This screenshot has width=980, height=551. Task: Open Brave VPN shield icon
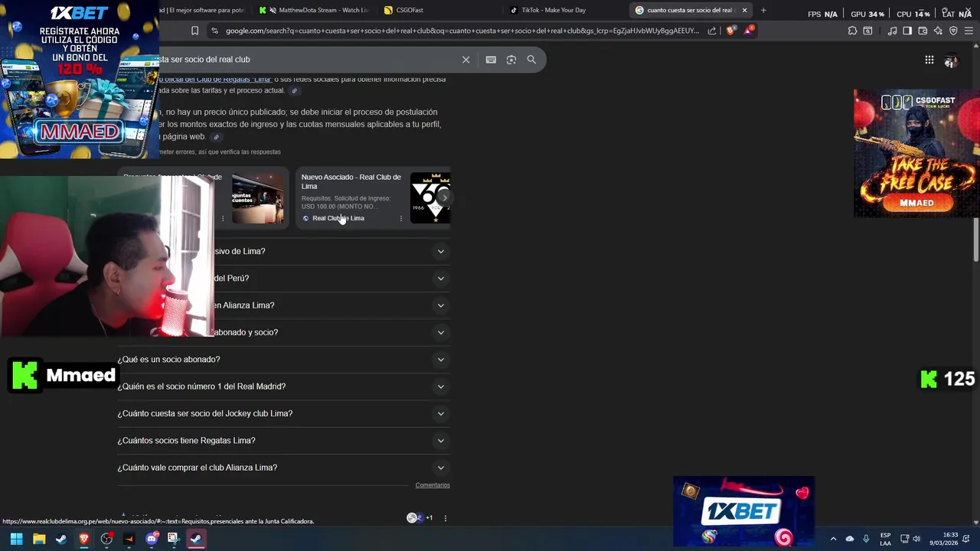click(x=953, y=31)
